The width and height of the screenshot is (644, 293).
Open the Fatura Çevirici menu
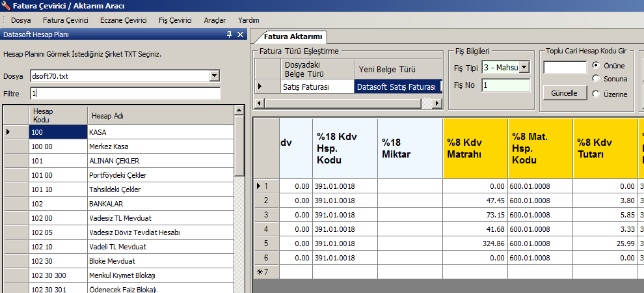(x=66, y=20)
